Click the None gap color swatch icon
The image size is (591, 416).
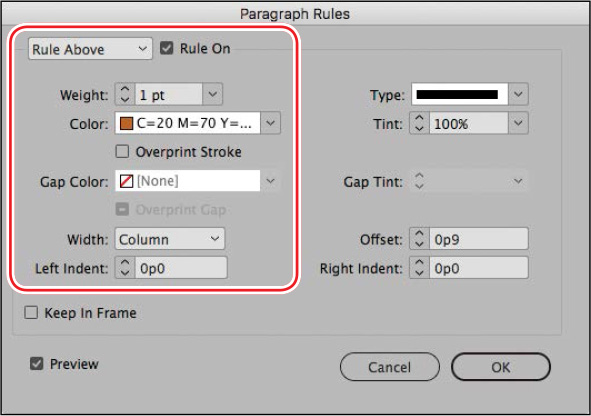click(126, 181)
